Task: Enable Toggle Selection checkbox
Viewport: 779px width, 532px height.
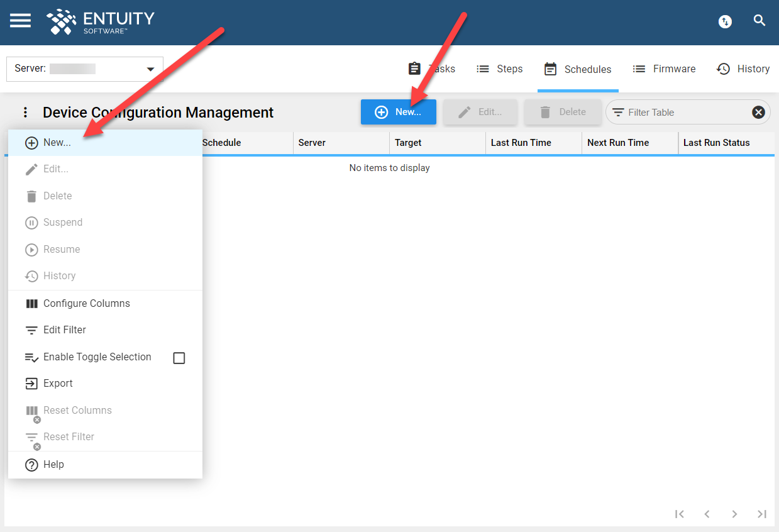Action: click(179, 357)
